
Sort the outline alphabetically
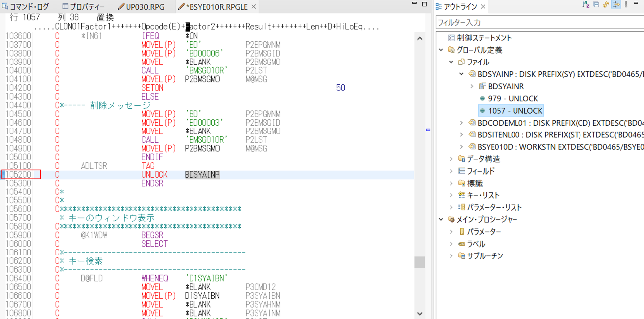pyautogui.click(x=586, y=5)
